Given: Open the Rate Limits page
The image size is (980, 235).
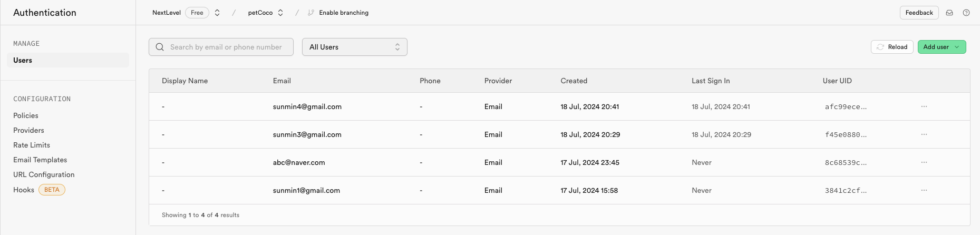Looking at the screenshot, I should click(x=32, y=145).
